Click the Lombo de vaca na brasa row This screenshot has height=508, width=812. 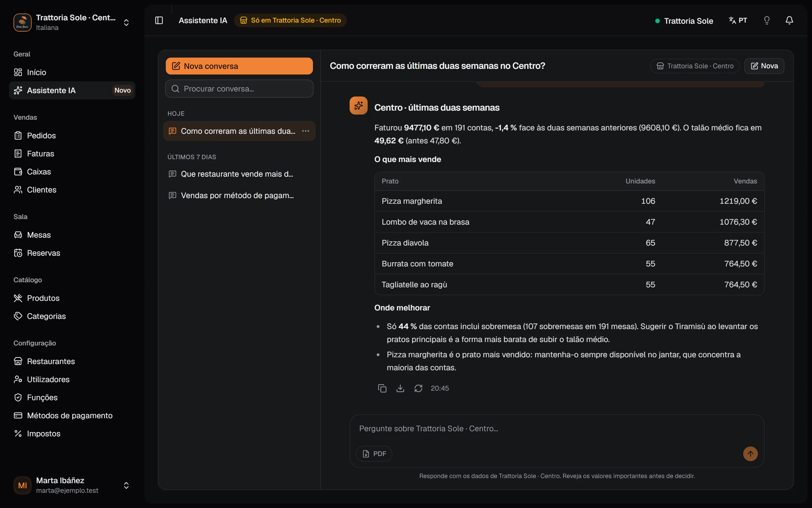pos(569,222)
